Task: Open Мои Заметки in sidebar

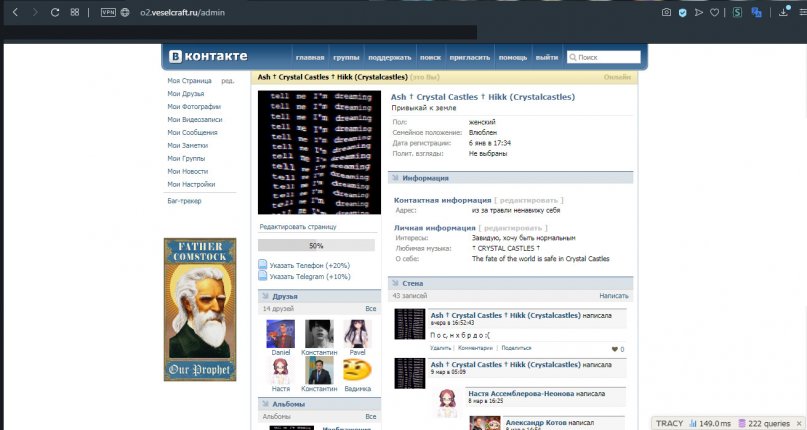Action: (x=188, y=145)
